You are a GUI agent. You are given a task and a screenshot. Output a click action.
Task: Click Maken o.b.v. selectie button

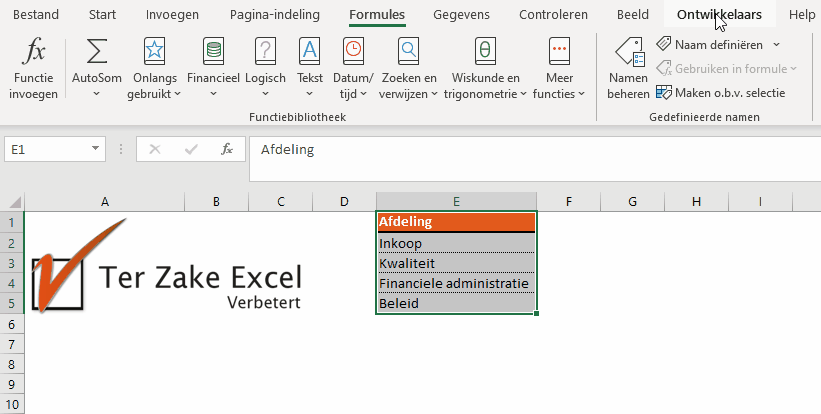pyautogui.click(x=720, y=92)
